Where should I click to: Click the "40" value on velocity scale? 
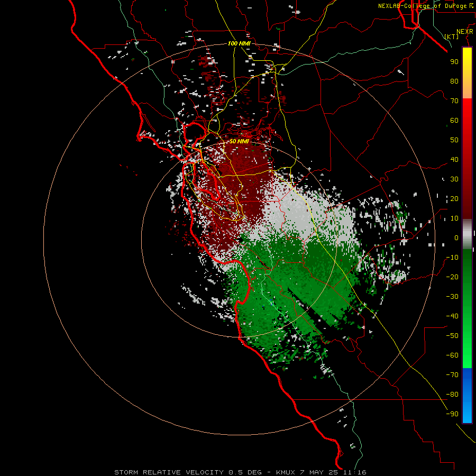coord(454,159)
